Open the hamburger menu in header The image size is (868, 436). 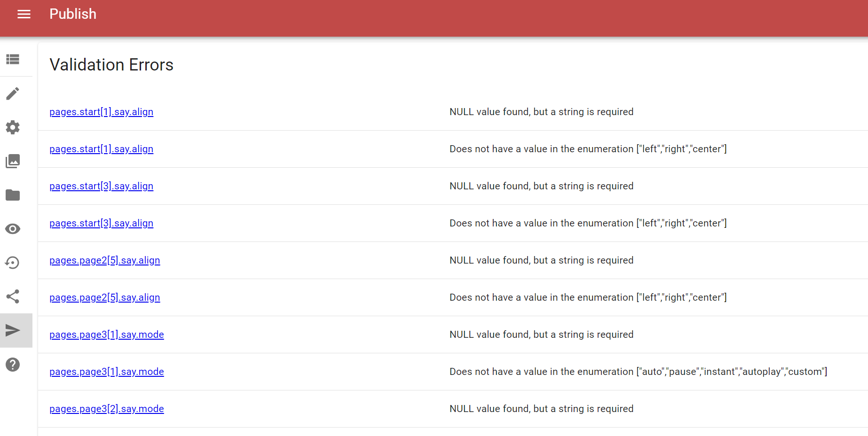coord(24,14)
